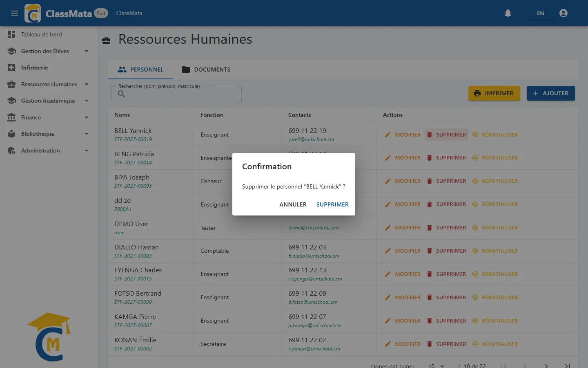Open the hamburger navigation menu
Image resolution: width=588 pixels, height=368 pixels.
[15, 13]
